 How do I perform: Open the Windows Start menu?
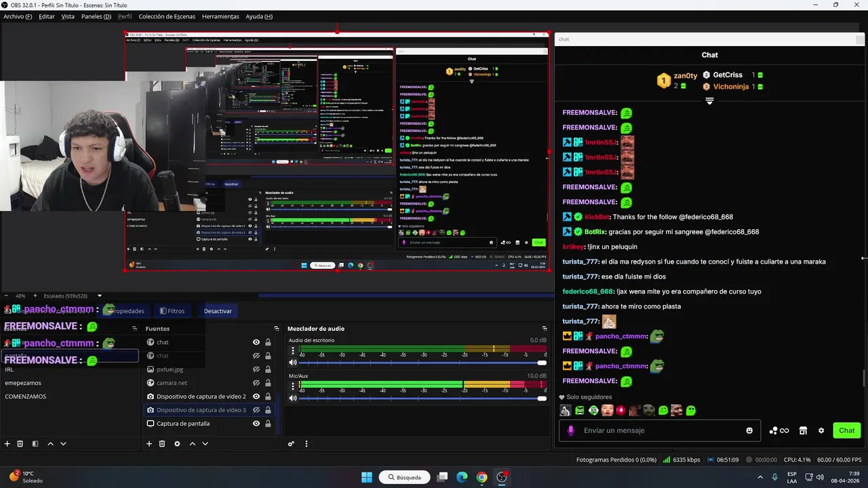pos(367,477)
